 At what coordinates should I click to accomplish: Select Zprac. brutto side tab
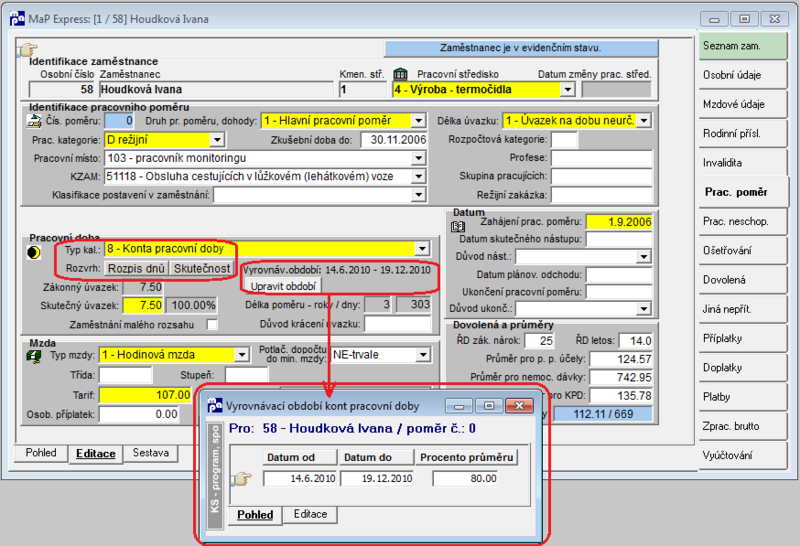tap(743, 426)
